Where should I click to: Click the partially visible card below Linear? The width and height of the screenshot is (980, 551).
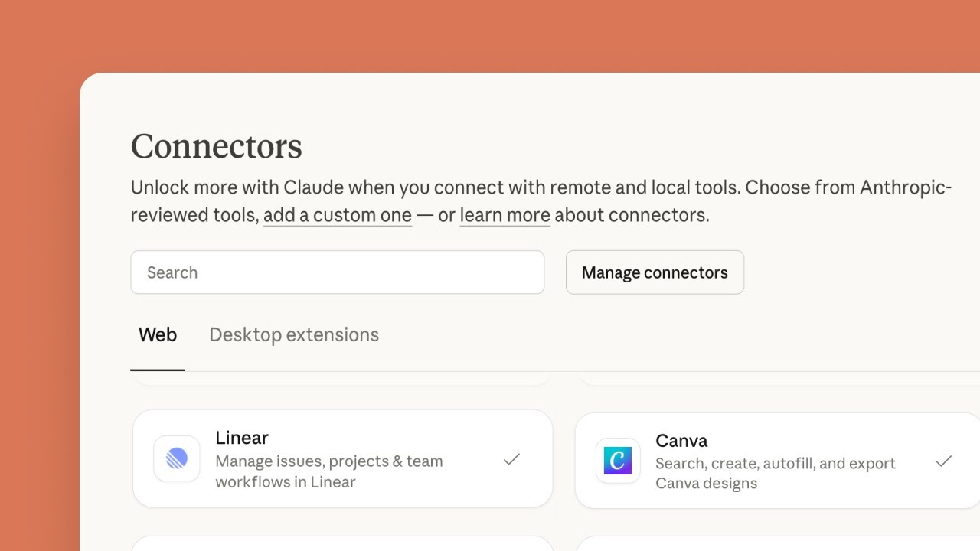click(x=343, y=545)
